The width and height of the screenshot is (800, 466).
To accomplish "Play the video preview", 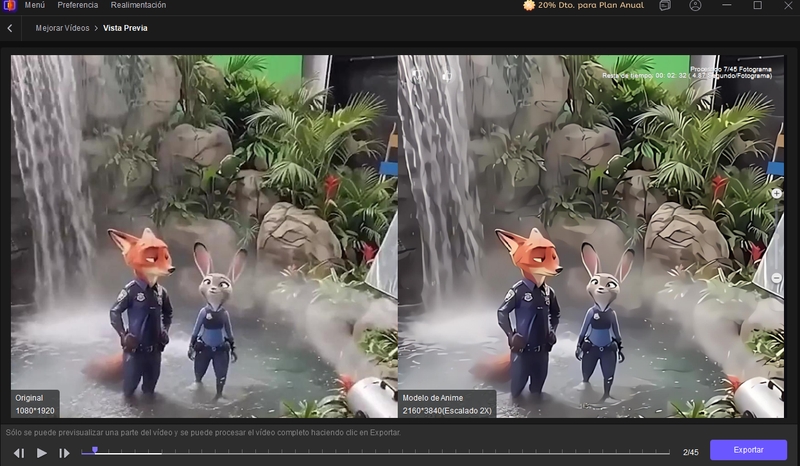I will [42, 453].
